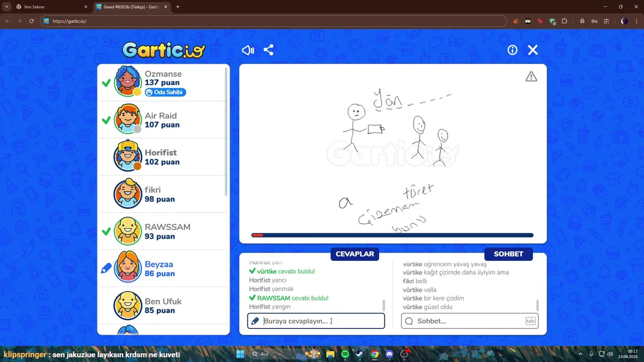
Task: Click 'Horifist yangın' answer line
Action: click(270, 307)
